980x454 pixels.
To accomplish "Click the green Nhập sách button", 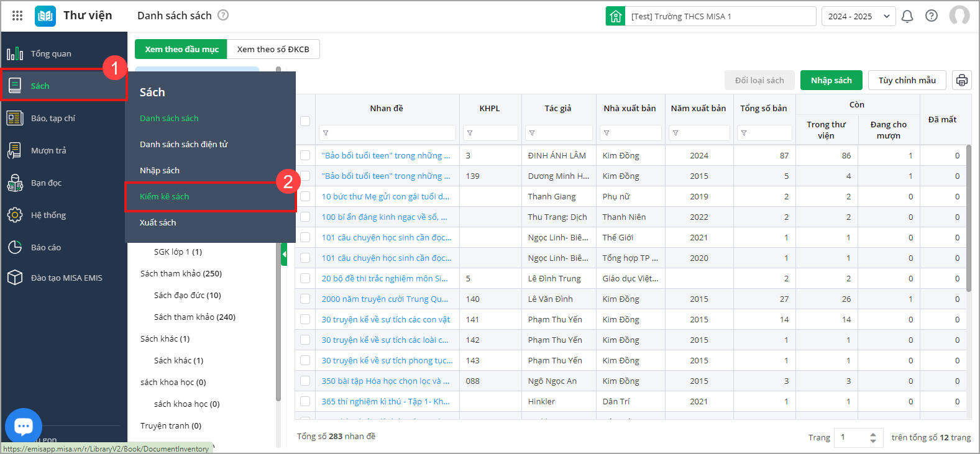I will tap(831, 80).
